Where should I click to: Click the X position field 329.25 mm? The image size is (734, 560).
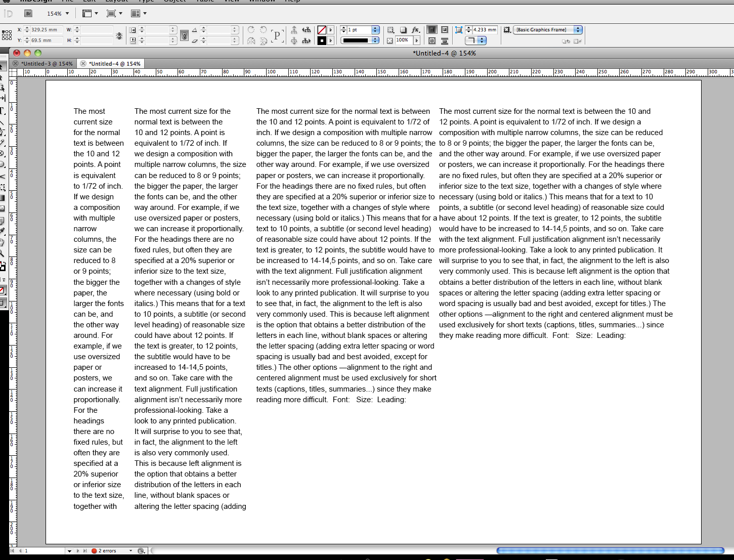[x=46, y=30]
